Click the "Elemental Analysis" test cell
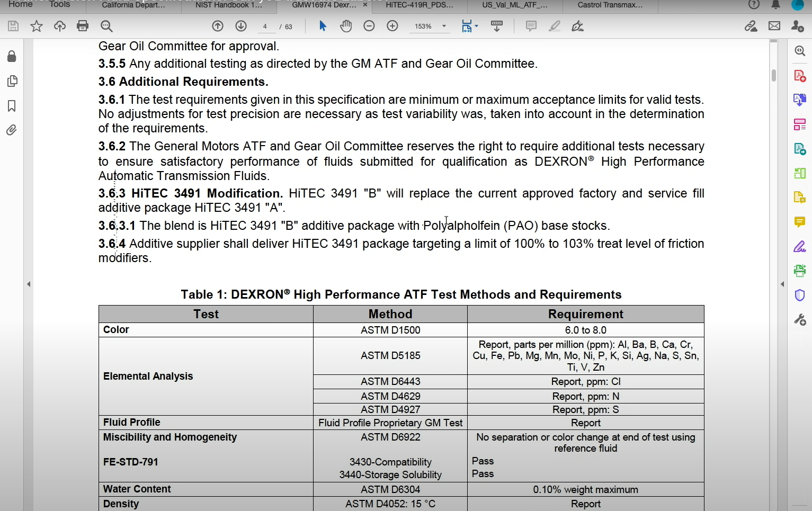812x511 pixels. point(206,376)
